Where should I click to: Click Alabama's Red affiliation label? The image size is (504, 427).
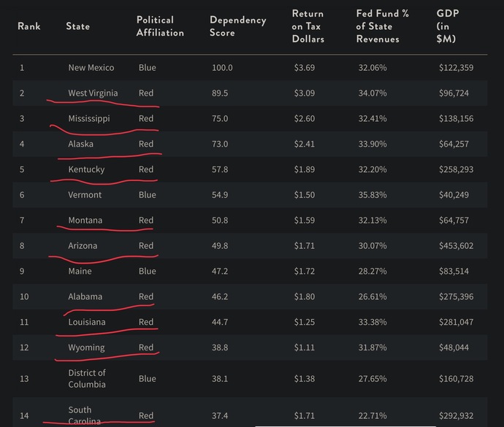coord(146,296)
